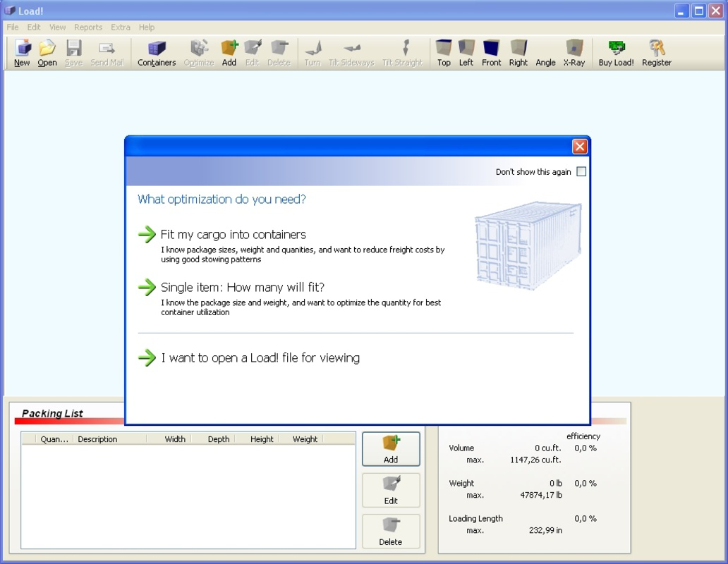Open the View menu
Viewport: 728px width, 564px height.
click(x=58, y=27)
